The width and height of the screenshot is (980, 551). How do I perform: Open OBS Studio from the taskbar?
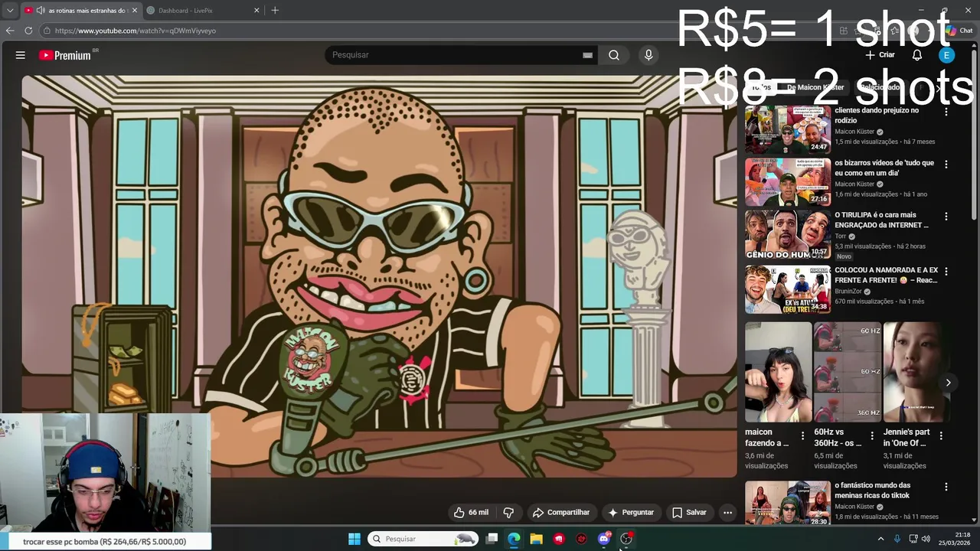626,539
